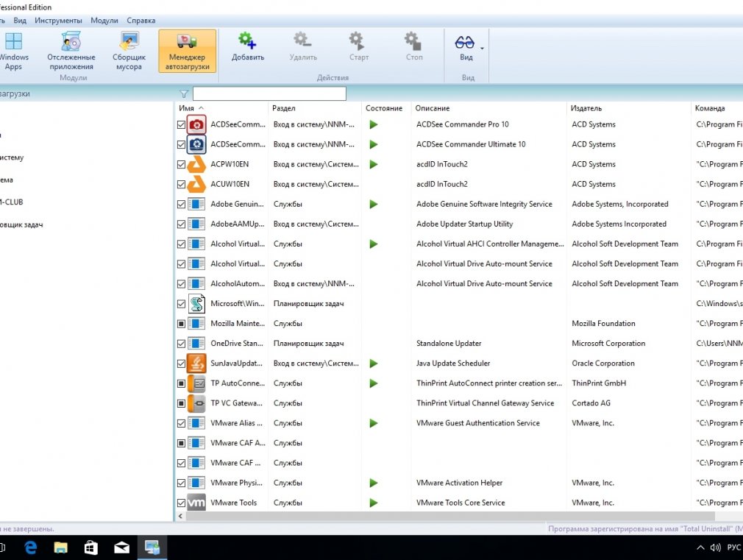Click the ACDSee Commander Ultimate blue camera icon
The image size is (743, 560).
coord(196,145)
